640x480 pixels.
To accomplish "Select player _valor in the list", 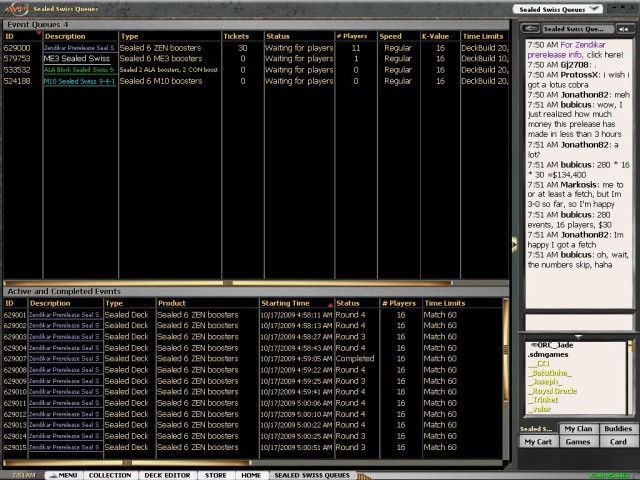I will [x=539, y=409].
